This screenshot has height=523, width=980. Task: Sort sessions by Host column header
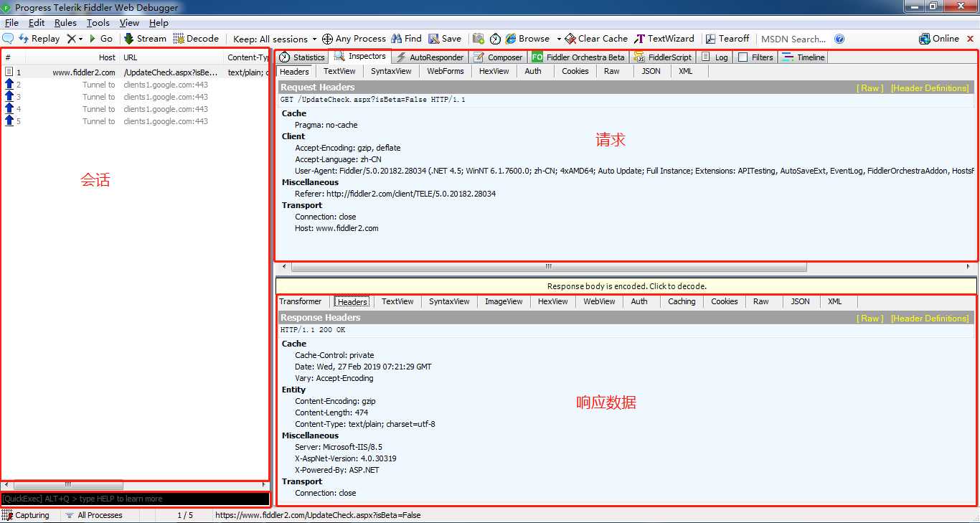(x=72, y=57)
